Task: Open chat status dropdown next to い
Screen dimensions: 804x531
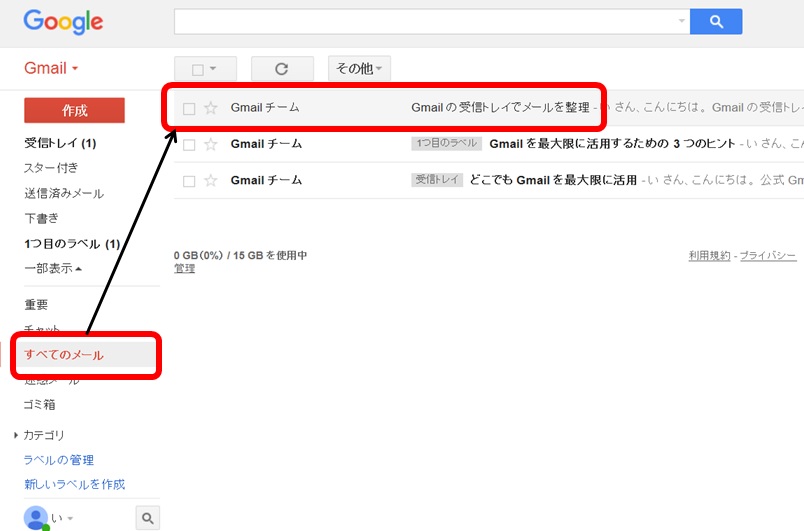Action: click(x=70, y=518)
